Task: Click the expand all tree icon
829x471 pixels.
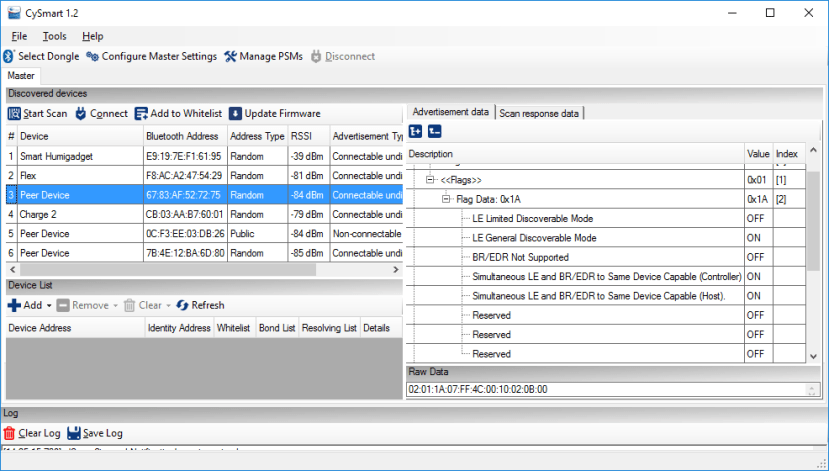Action: [416, 131]
